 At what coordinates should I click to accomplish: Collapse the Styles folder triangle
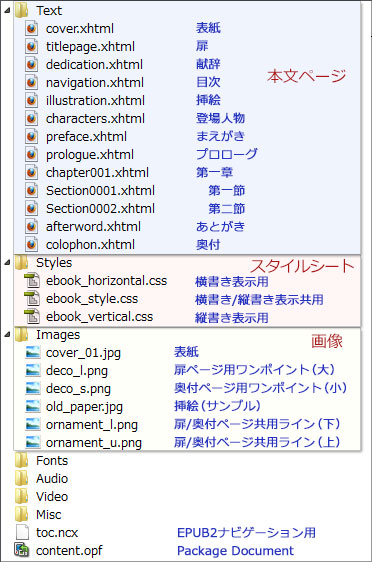(x=7, y=263)
